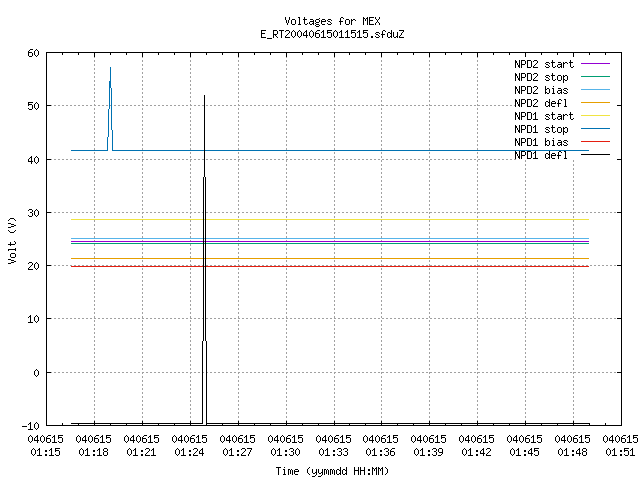Click the time tick label 040615 01:21
This screenshot has height=480, width=640.
pos(141,446)
